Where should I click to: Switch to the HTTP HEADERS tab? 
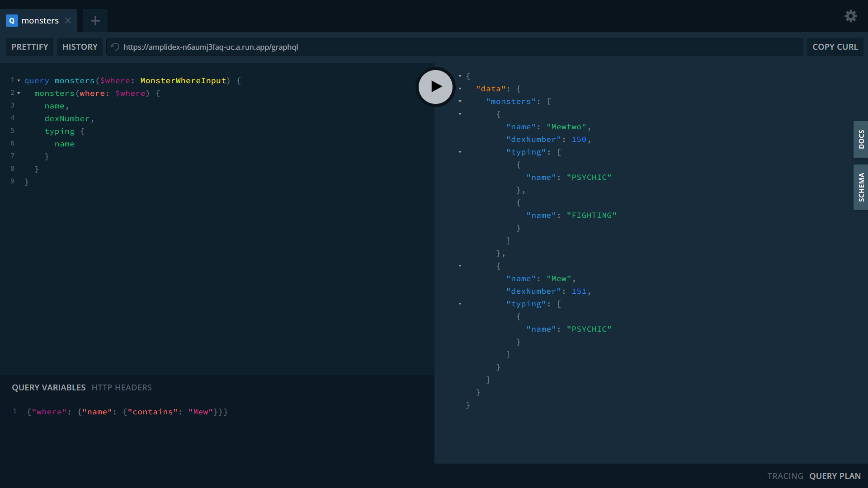(122, 387)
